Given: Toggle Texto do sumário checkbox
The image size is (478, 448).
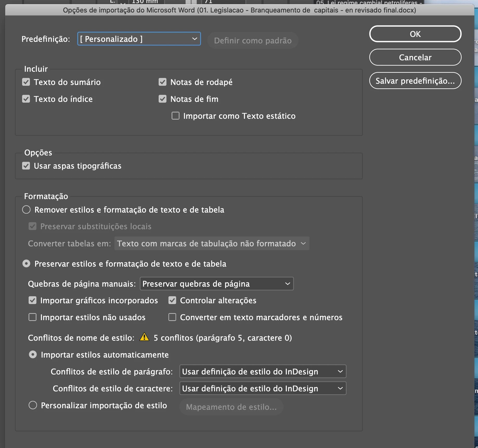Looking at the screenshot, I should [26, 82].
